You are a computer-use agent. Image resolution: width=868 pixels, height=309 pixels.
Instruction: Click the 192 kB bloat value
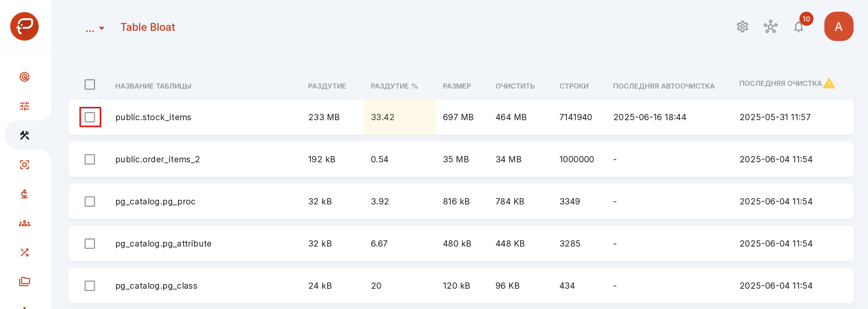click(x=321, y=159)
